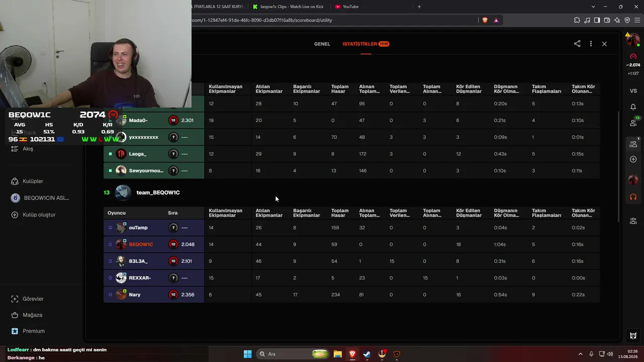Screen dimensions: 644x362
Task: Open the tab search dropdown arrow
Action: tap(593, 7)
